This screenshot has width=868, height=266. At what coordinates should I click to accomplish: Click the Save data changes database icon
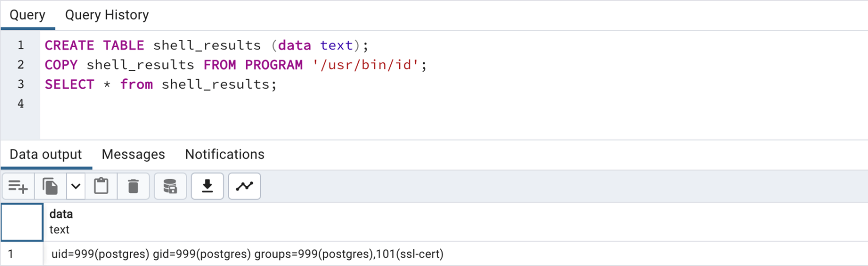tap(170, 186)
